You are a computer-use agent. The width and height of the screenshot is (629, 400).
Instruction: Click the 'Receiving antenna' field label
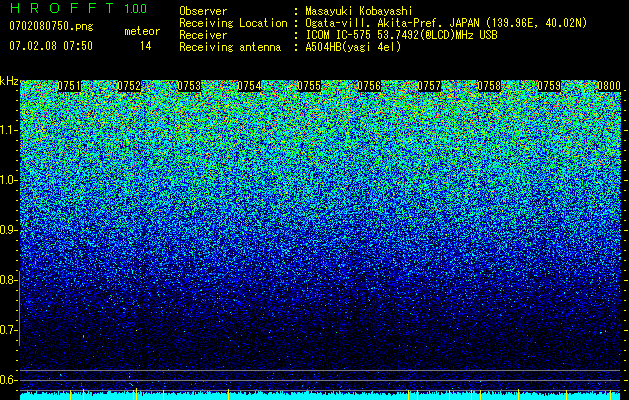pyautogui.click(x=230, y=47)
